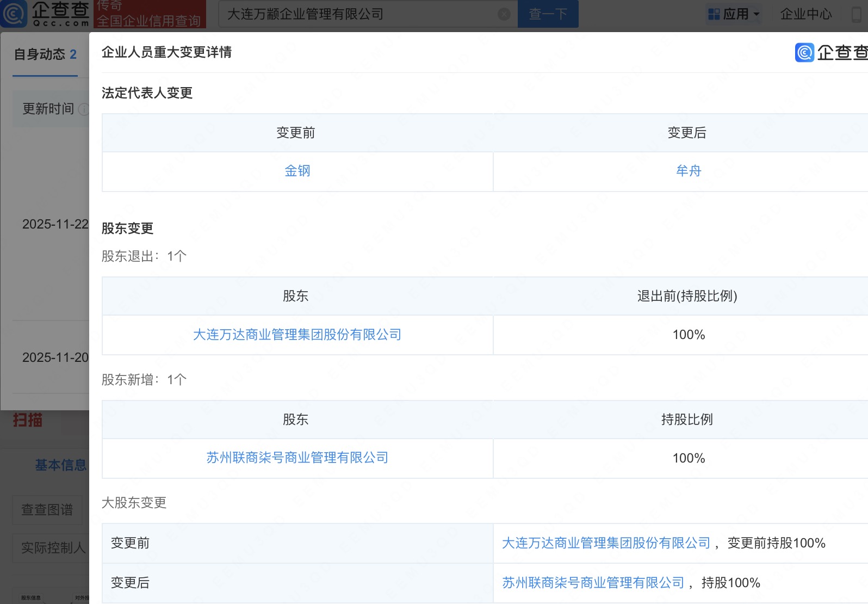
Task: Open new legal representative 牟舟 link
Action: 689,171
